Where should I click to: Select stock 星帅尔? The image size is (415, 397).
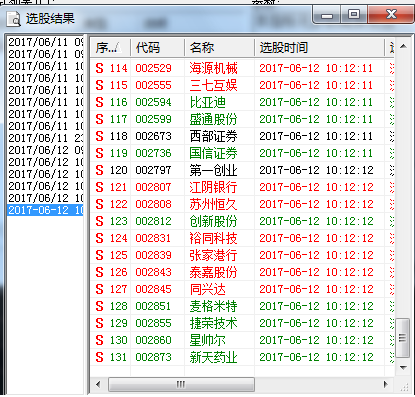tap(207, 340)
